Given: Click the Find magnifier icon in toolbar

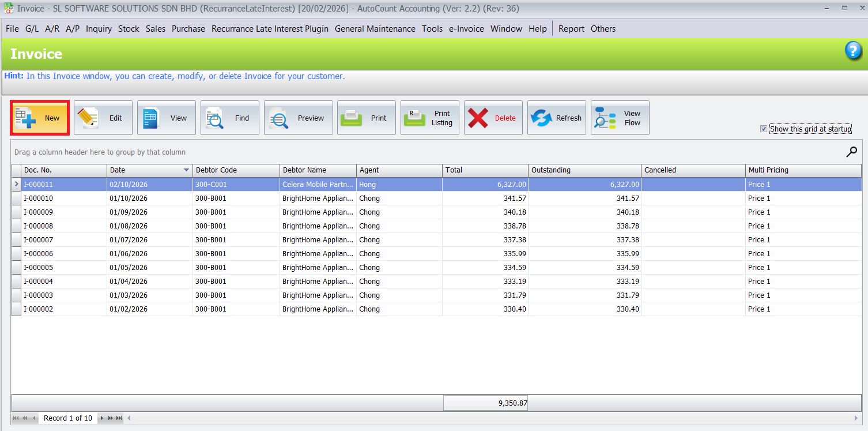Looking at the screenshot, I should 215,118.
